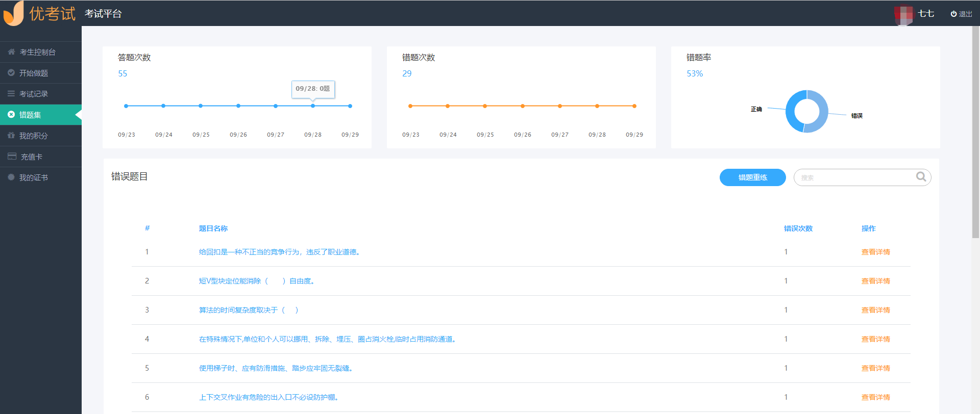Click the 53% 错题率 value
This screenshot has height=414, width=980.
[695, 73]
